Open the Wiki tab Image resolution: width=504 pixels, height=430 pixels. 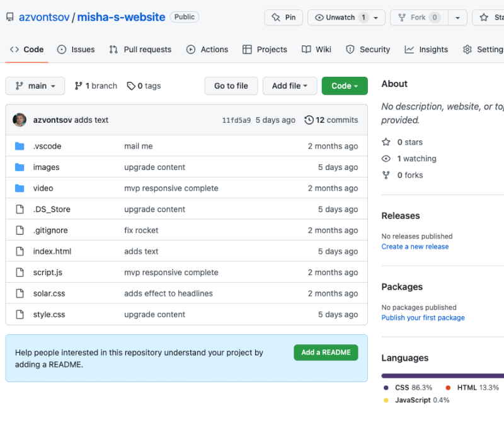(316, 50)
